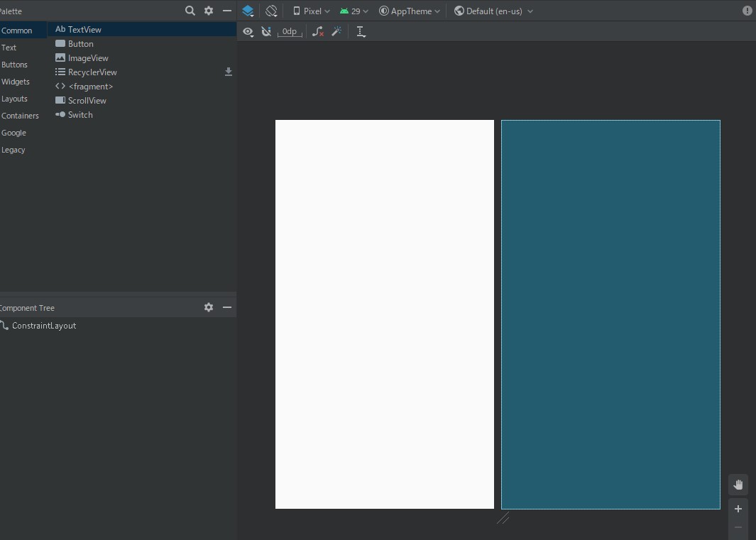
Task: Open the API 29 version dropdown
Action: tap(353, 11)
